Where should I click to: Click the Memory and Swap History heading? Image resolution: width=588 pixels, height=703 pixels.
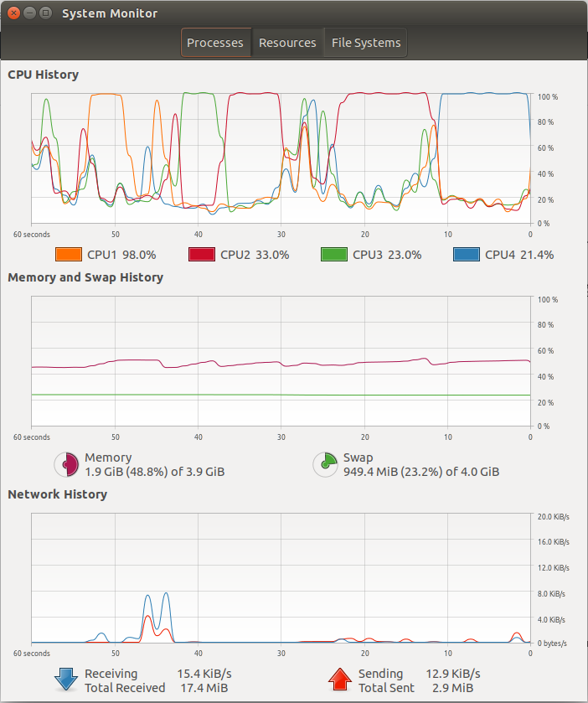point(85,277)
